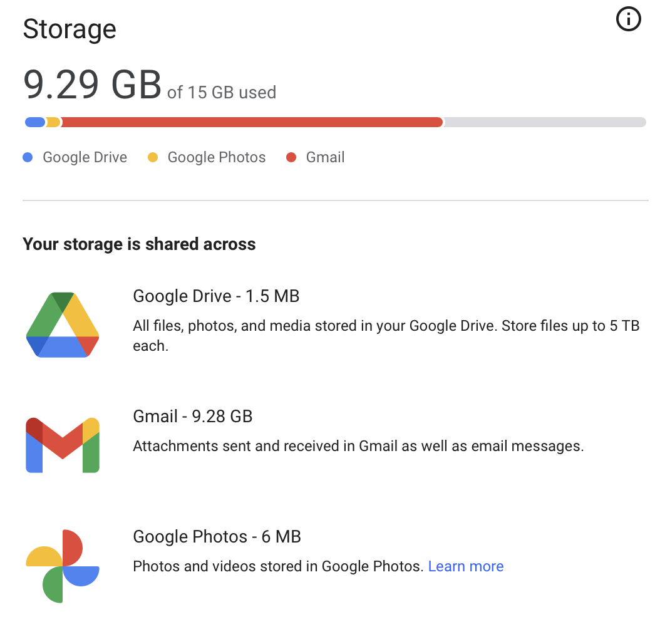Screen dimensions: 655x644
Task: Click the red Gmail segment of storage bar
Action: pyautogui.click(x=250, y=122)
